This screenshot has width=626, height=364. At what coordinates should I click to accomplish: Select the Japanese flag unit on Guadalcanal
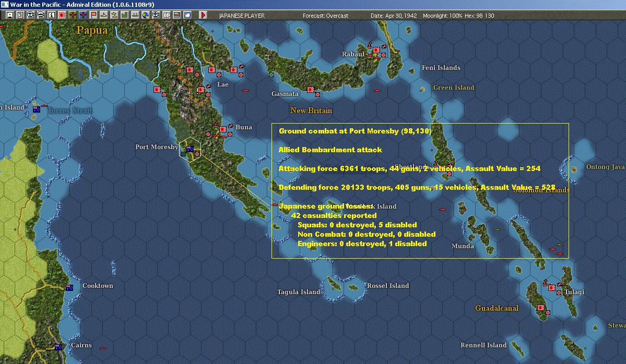pyautogui.click(x=540, y=307)
